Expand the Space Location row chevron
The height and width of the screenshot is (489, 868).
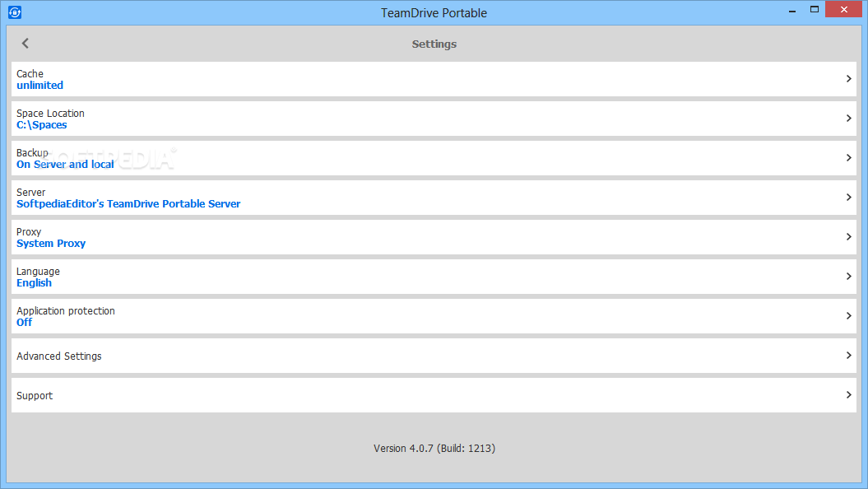point(848,118)
